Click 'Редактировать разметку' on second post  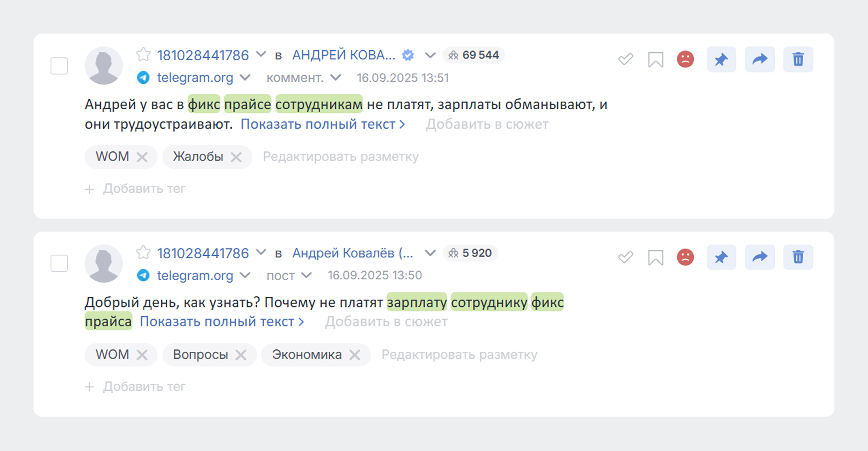pos(459,355)
